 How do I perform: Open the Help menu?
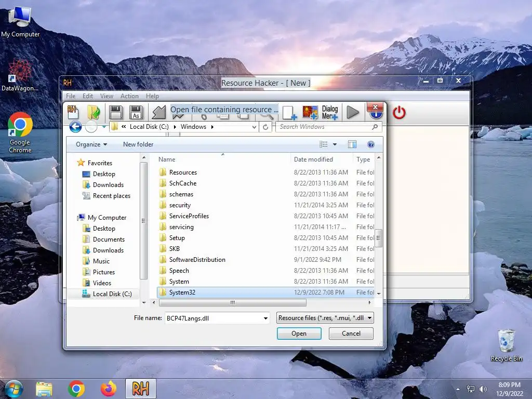click(x=152, y=96)
